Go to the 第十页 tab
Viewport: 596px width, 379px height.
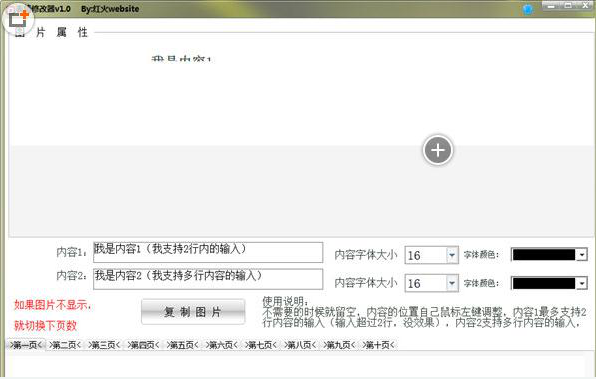(x=378, y=345)
